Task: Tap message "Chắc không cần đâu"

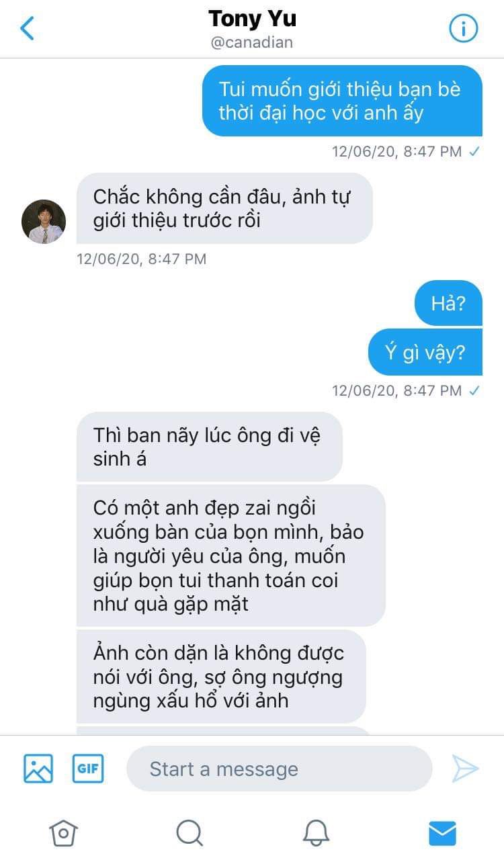Action: [x=224, y=208]
